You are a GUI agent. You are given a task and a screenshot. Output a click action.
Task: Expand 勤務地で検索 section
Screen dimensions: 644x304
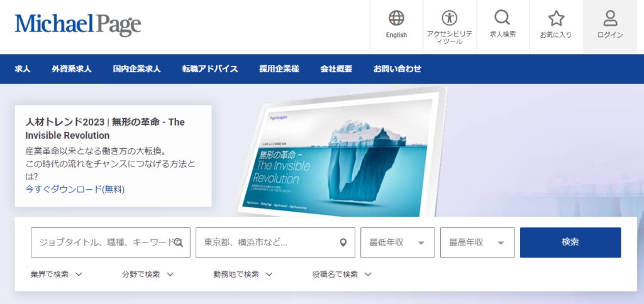[243, 274]
